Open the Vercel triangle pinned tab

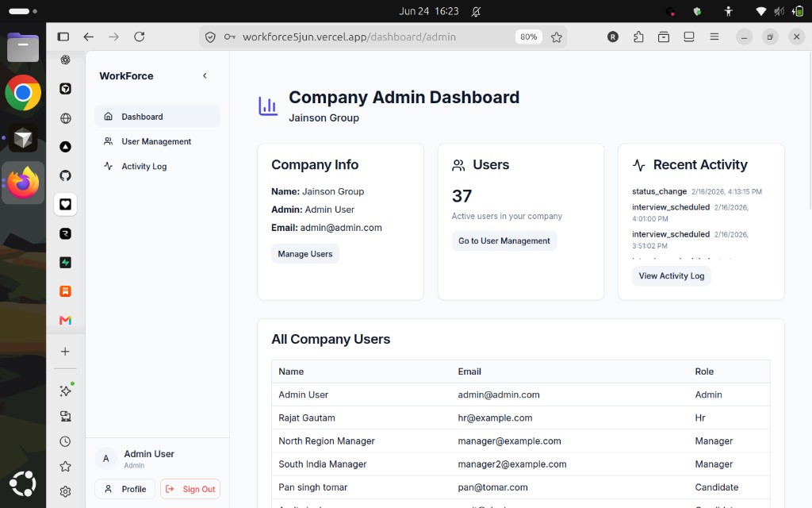(65, 147)
